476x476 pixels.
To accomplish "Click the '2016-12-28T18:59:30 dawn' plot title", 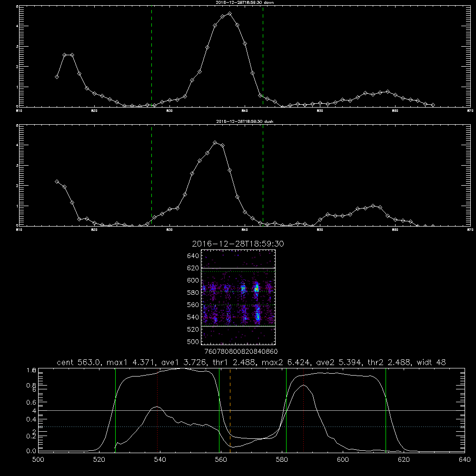I will pos(245,2).
